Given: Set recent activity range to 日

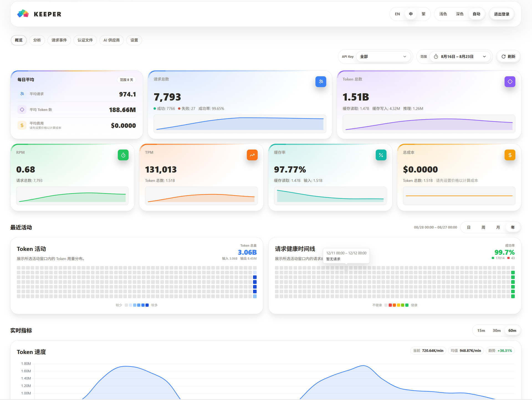Looking at the screenshot, I should tap(469, 227).
